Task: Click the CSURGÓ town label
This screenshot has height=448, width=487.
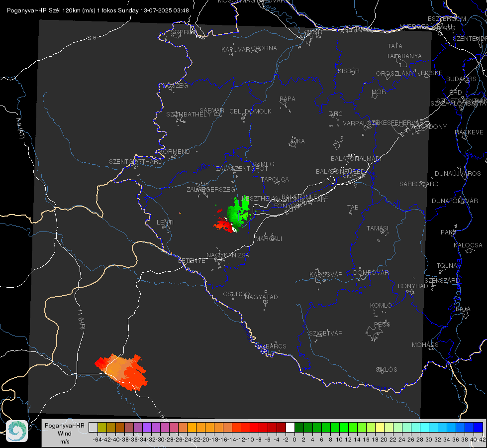Action: coord(236,294)
